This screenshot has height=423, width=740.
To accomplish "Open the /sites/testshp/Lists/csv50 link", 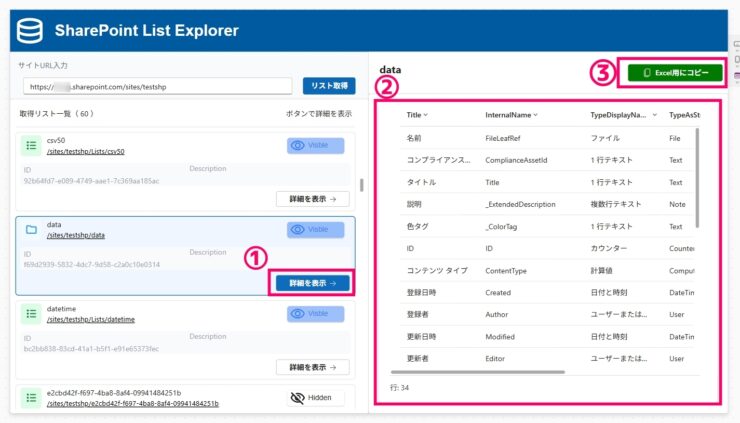I will tap(86, 152).
